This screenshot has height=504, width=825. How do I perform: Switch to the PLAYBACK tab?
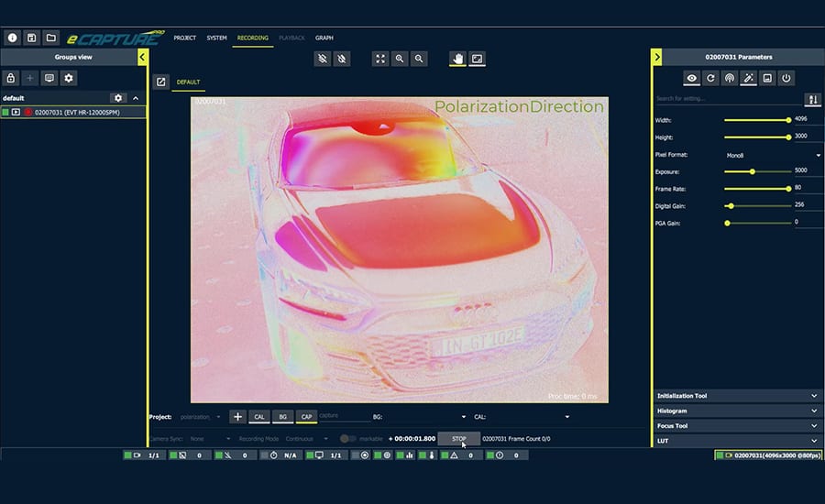pyautogui.click(x=292, y=38)
